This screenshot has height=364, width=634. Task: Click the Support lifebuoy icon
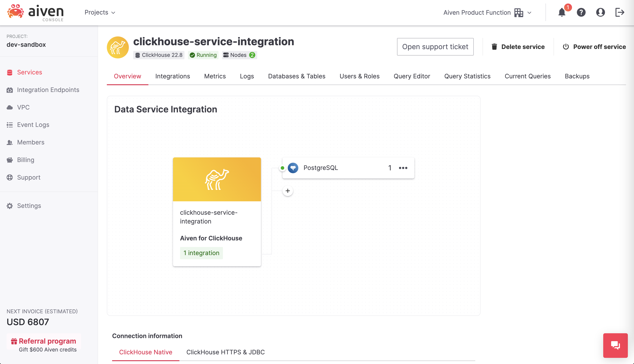10,178
